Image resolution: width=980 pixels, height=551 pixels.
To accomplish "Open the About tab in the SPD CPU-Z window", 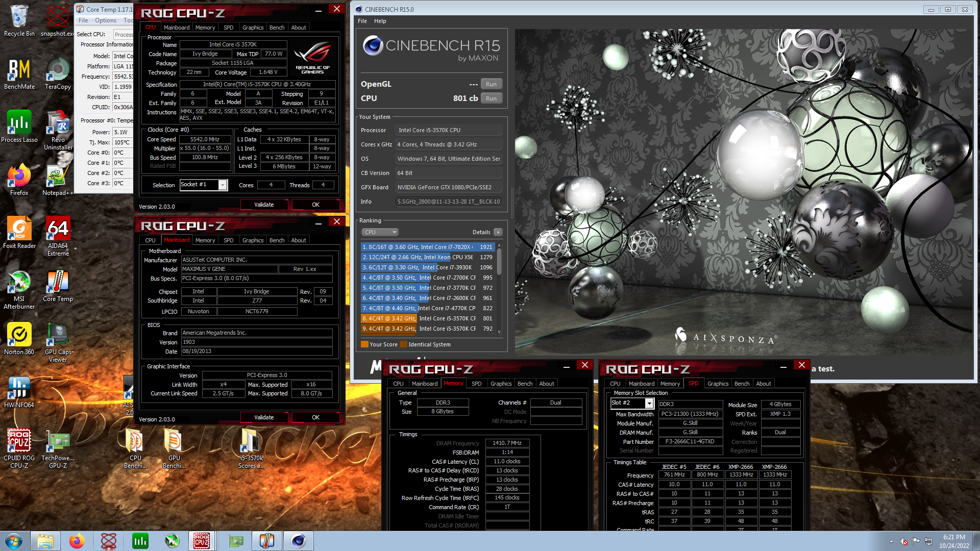I will 764,384.
